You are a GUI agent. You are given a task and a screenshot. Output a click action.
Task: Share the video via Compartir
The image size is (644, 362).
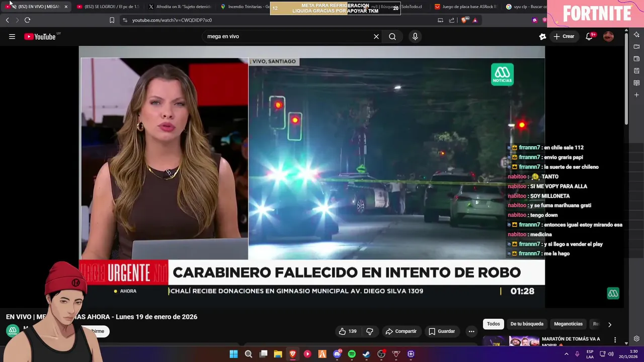click(401, 331)
